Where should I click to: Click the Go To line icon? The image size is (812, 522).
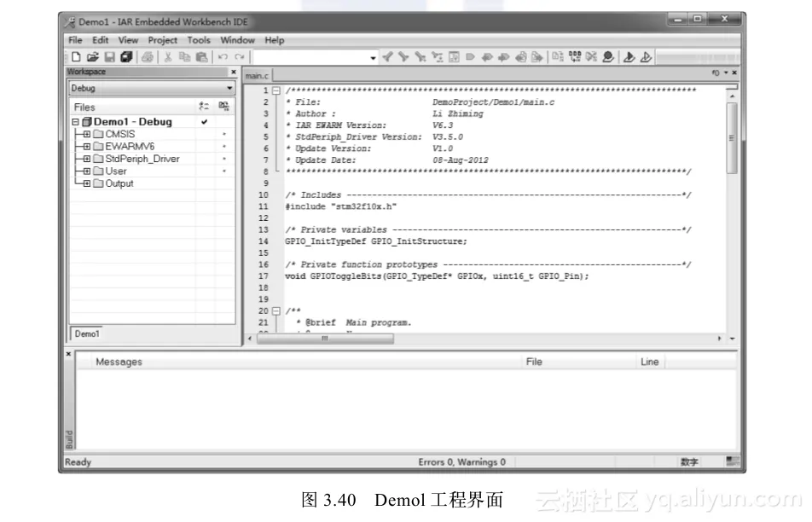tap(454, 57)
